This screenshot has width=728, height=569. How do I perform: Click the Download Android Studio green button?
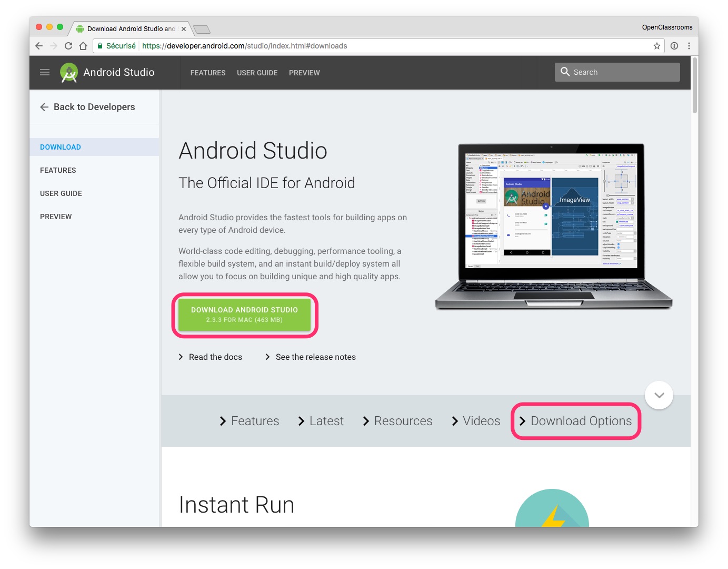[x=245, y=315]
